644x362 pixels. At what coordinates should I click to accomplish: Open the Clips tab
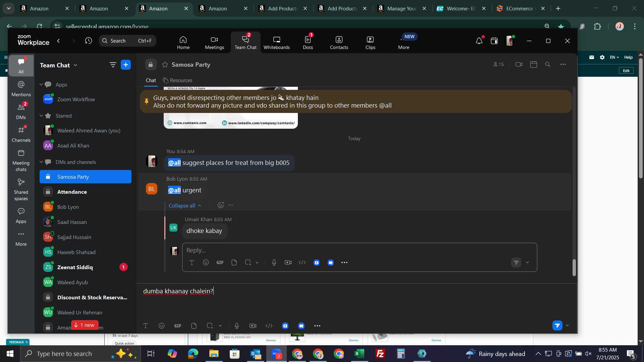(x=370, y=43)
